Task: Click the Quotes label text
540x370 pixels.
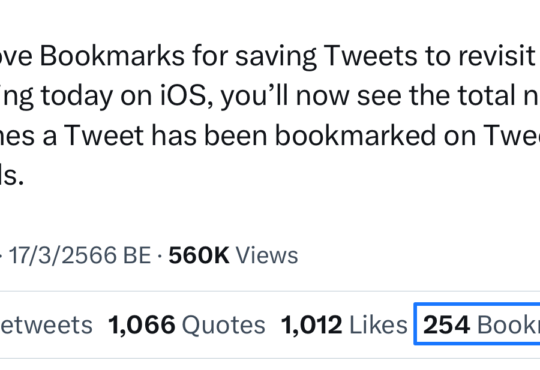Action: 224,325
